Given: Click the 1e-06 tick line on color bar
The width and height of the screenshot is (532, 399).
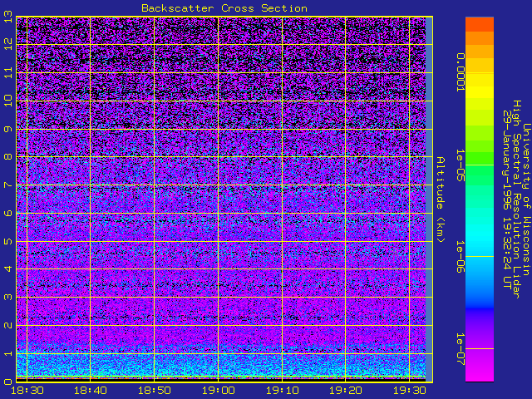Looking at the screenshot, I should 480,257.
